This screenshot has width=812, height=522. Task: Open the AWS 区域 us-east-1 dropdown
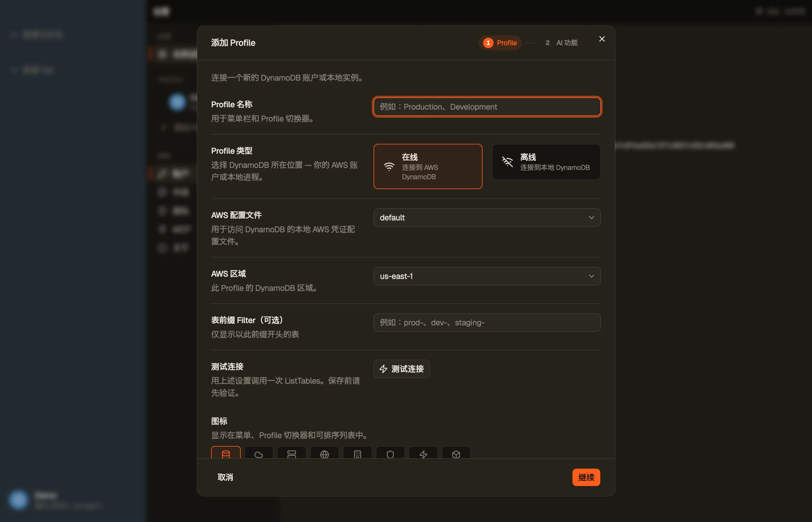[x=487, y=276]
